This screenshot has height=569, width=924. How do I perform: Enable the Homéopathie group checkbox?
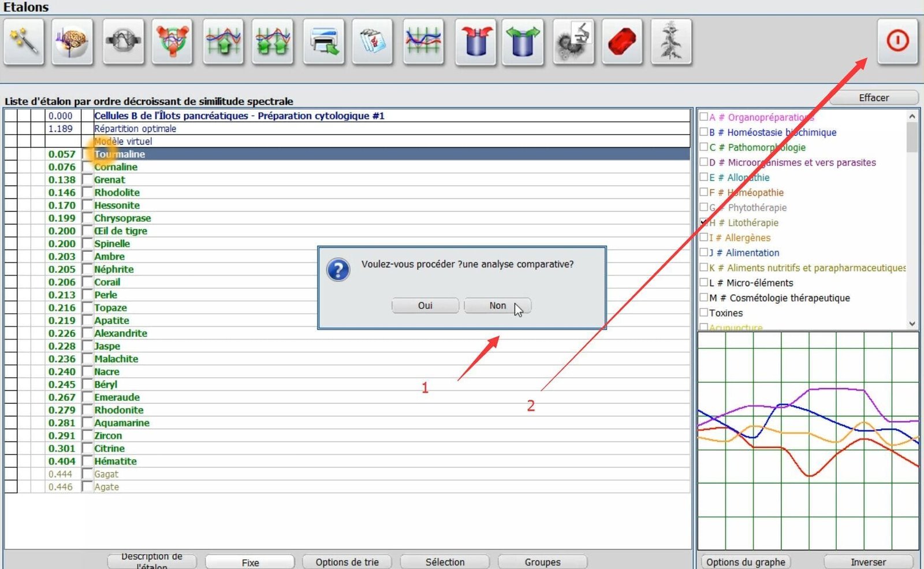pyautogui.click(x=703, y=192)
